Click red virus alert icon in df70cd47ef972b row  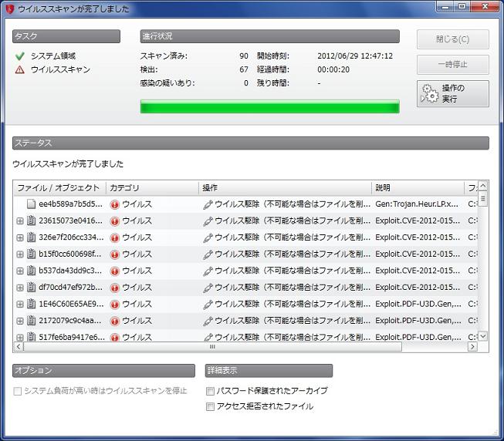(x=114, y=288)
